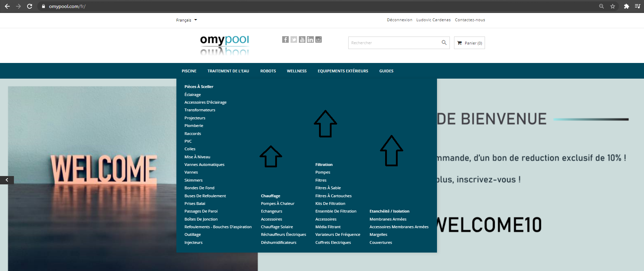Screen dimensions: 644x271
Task: Open Passages De Paroi link
Action: [201, 211]
